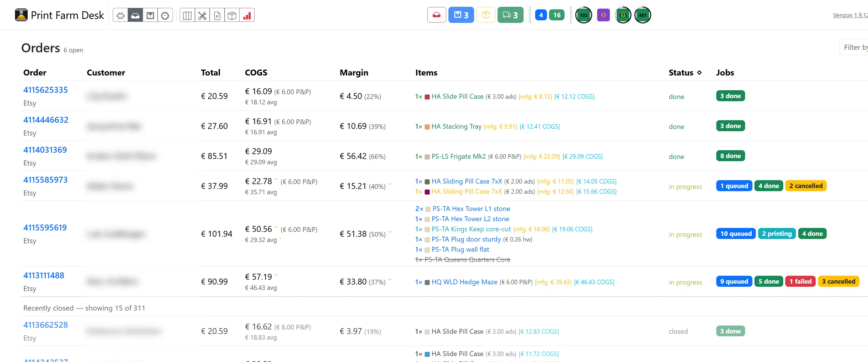Click the circular printer indicator labeled 102
Image resolution: width=868 pixels, height=362 pixels.
583,15
